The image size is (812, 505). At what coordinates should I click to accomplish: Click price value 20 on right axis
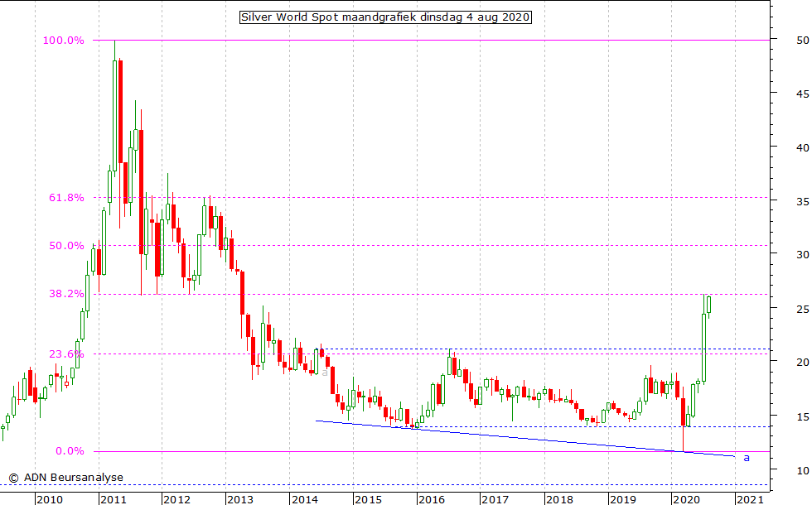click(x=803, y=363)
